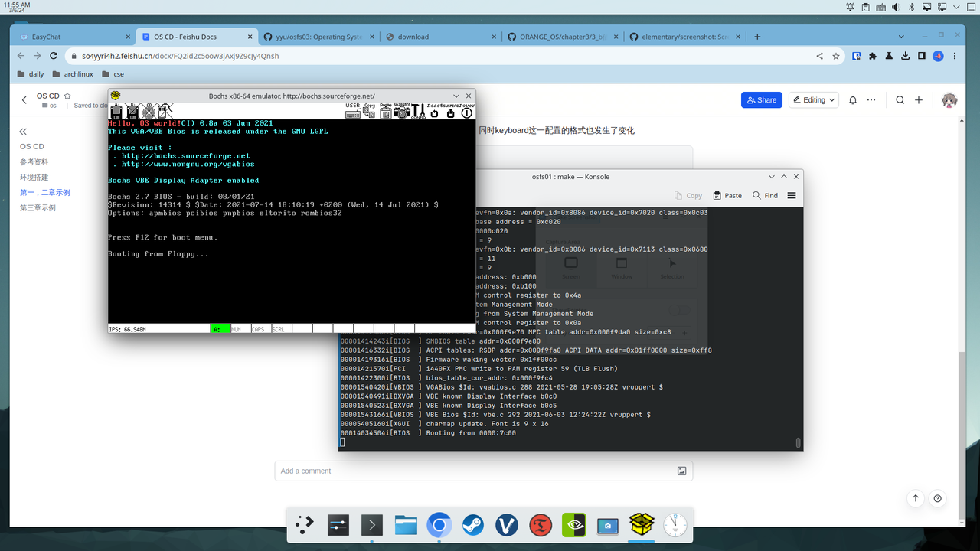Viewport: 980px width, 551px height.
Task: Take a Bochs snapshot with camera icon
Action: click(401, 112)
